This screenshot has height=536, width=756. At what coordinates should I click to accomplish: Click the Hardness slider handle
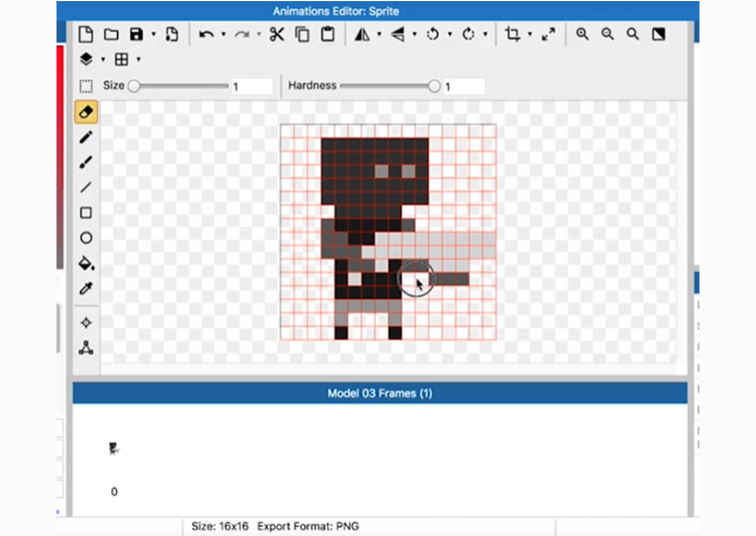pos(434,86)
